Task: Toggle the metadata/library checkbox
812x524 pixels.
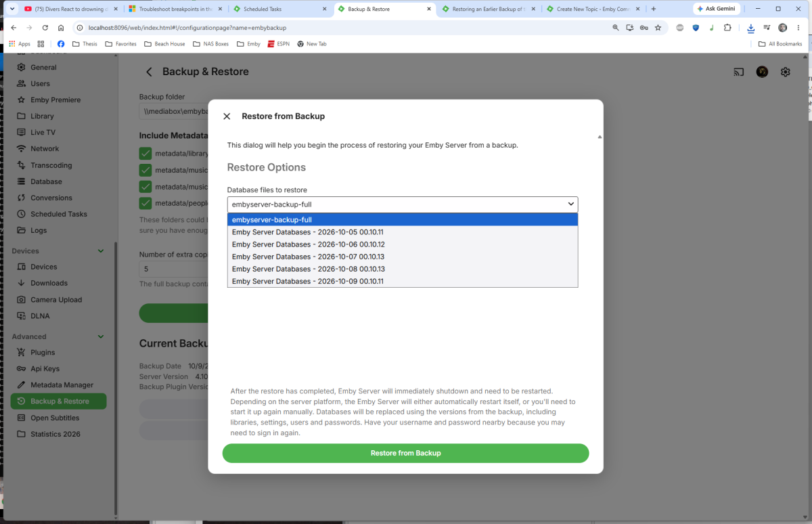Action: coord(145,154)
